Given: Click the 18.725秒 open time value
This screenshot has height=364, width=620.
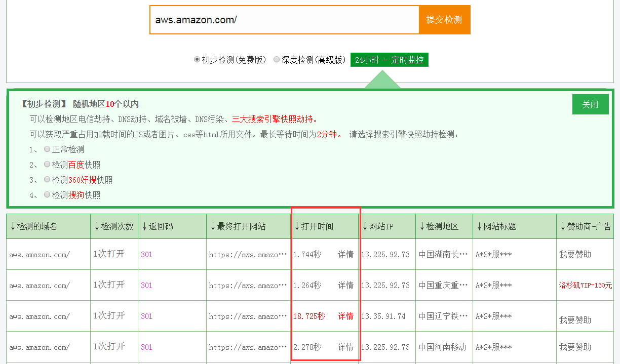Looking at the screenshot, I should coord(309,316).
